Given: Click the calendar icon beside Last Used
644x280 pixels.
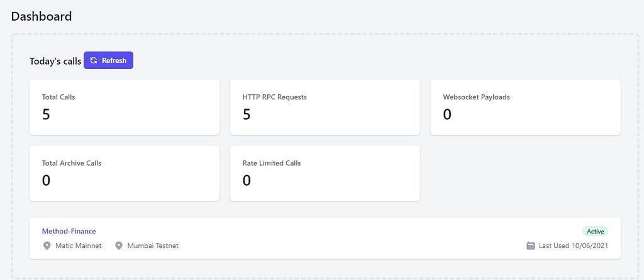Looking at the screenshot, I should 531,245.
